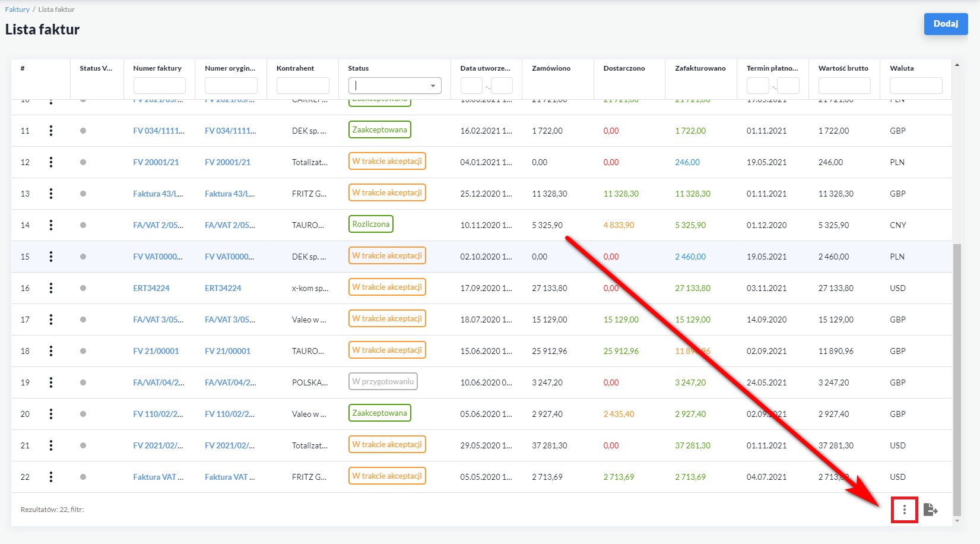Focus the Numer oryginalny filter field
Image resolution: width=980 pixels, height=544 pixels.
[231, 86]
